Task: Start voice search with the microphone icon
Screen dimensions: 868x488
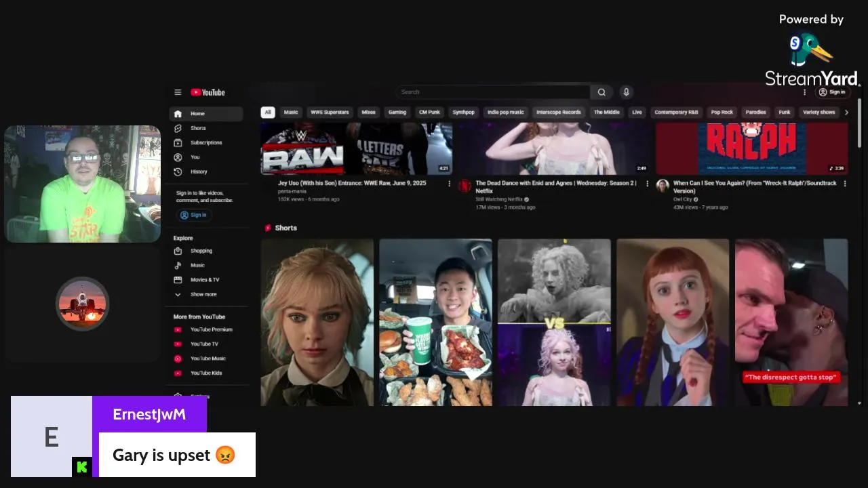Action: coord(626,92)
